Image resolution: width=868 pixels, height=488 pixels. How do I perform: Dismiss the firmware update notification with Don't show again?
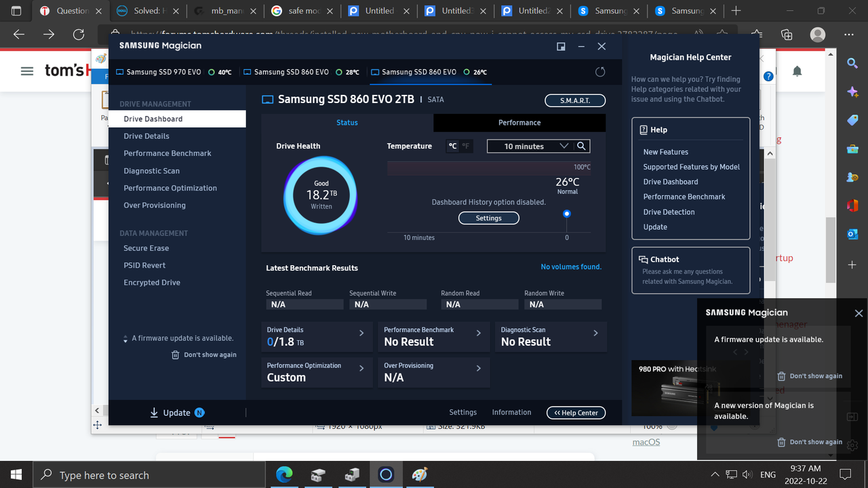(810, 375)
